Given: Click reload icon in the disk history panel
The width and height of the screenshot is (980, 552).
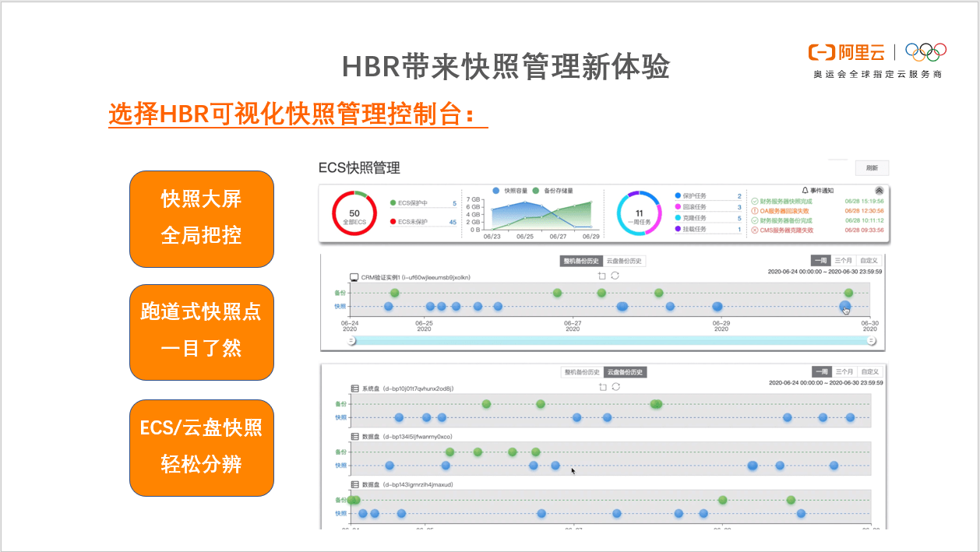Looking at the screenshot, I should (x=615, y=386).
